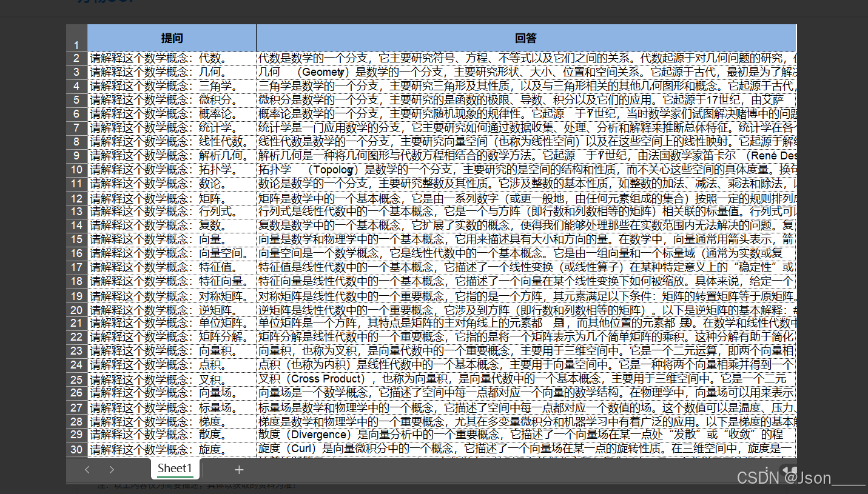
Task: Select row header number 10
Action: tap(76, 170)
